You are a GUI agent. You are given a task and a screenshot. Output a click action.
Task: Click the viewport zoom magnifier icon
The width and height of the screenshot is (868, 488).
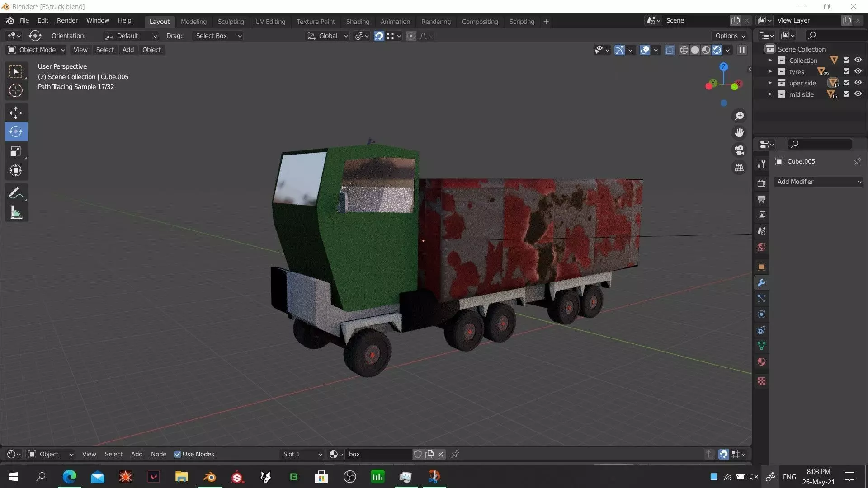click(x=739, y=116)
